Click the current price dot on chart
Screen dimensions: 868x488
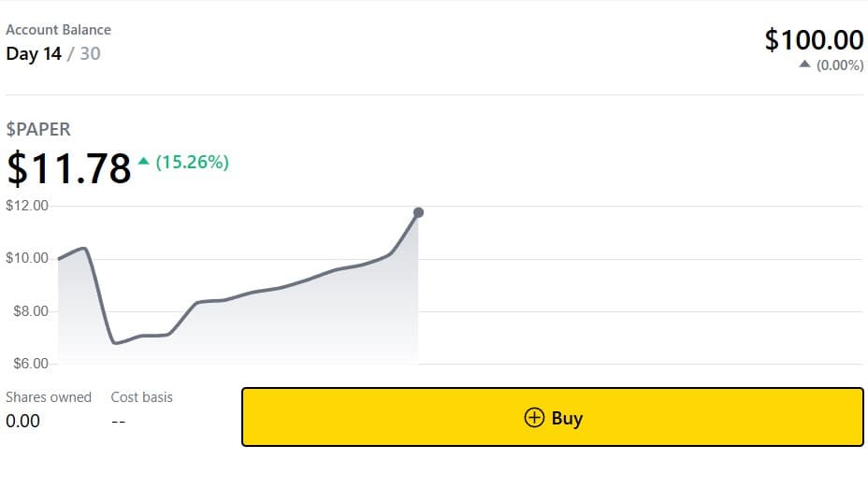click(x=418, y=212)
